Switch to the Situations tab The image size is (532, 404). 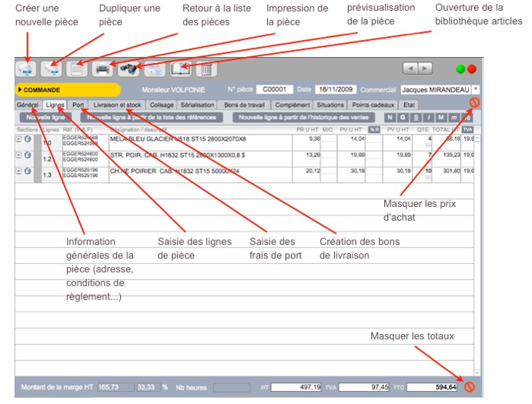coord(330,105)
